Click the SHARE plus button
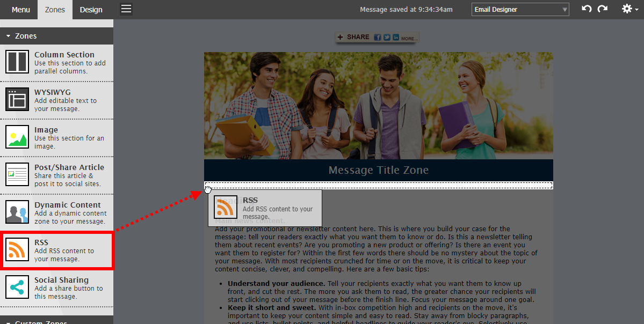 (353, 37)
